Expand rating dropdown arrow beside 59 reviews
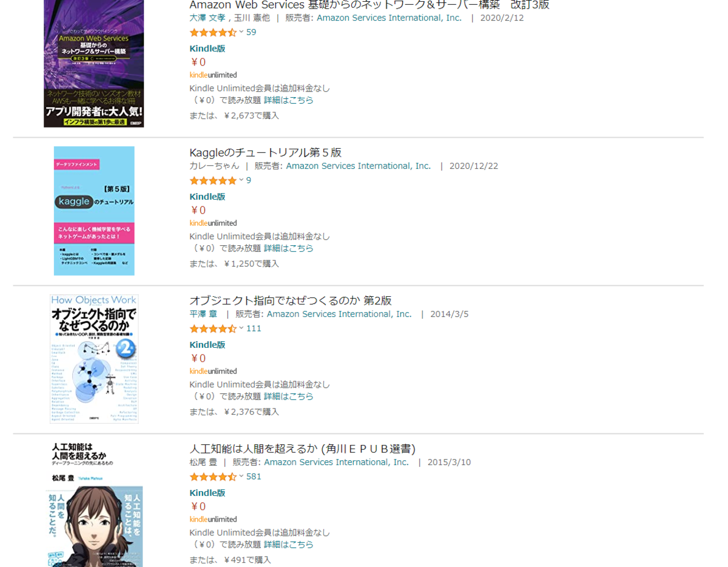The width and height of the screenshot is (728, 567). coord(241,32)
